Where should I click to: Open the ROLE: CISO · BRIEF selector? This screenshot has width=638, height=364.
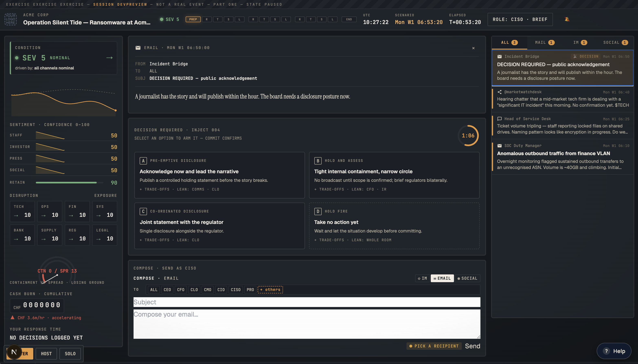(x=520, y=19)
